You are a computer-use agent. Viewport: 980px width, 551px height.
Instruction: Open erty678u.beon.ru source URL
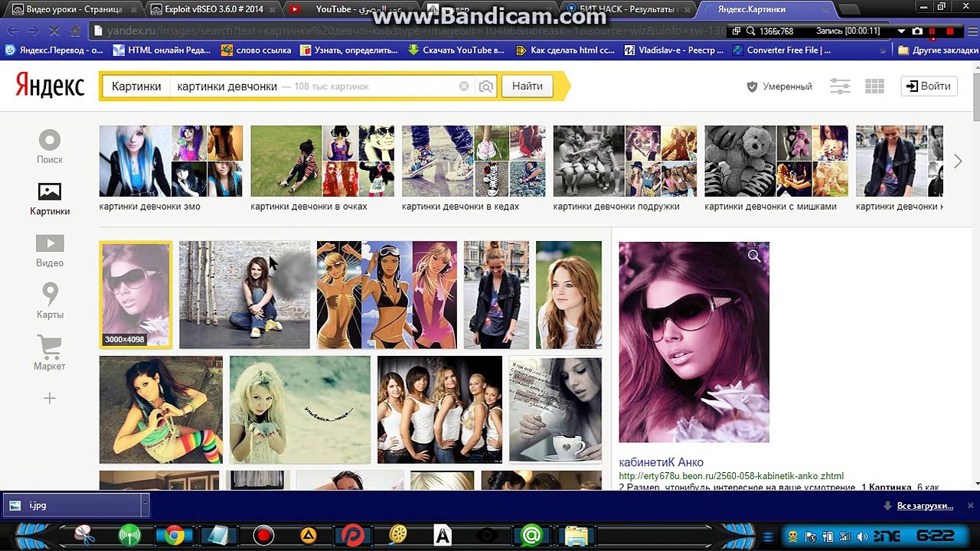tap(731, 476)
